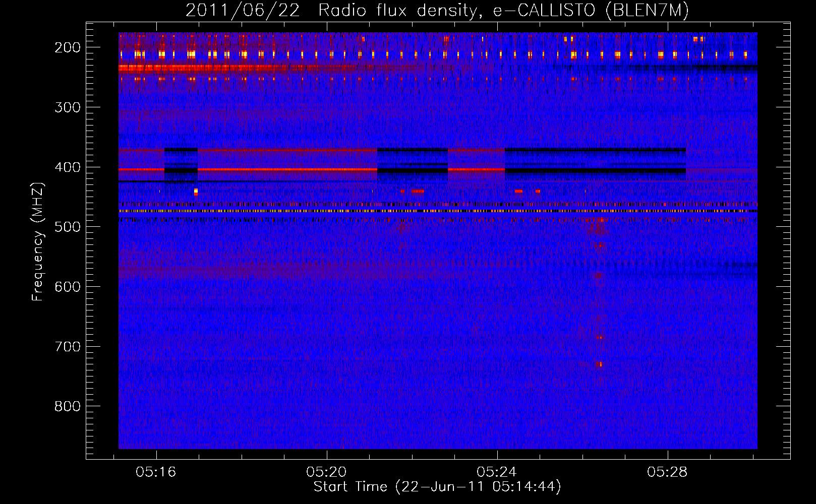This screenshot has width=816, height=504.
Task: Click the 05:20 time tick label
Action: point(326,472)
